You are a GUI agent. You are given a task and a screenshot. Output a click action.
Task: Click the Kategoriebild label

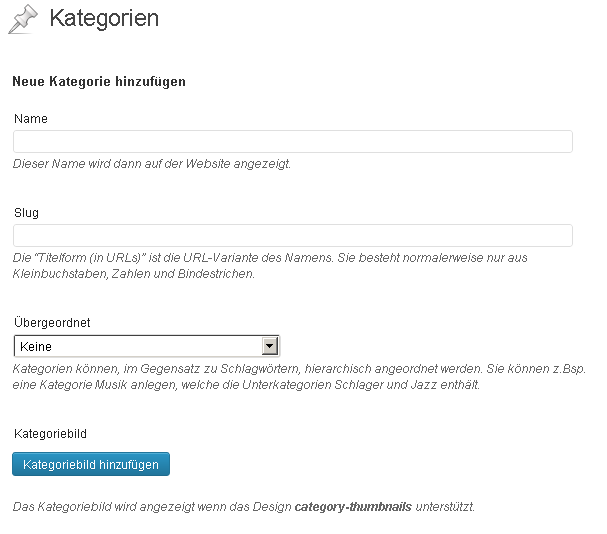pyautogui.click(x=50, y=434)
